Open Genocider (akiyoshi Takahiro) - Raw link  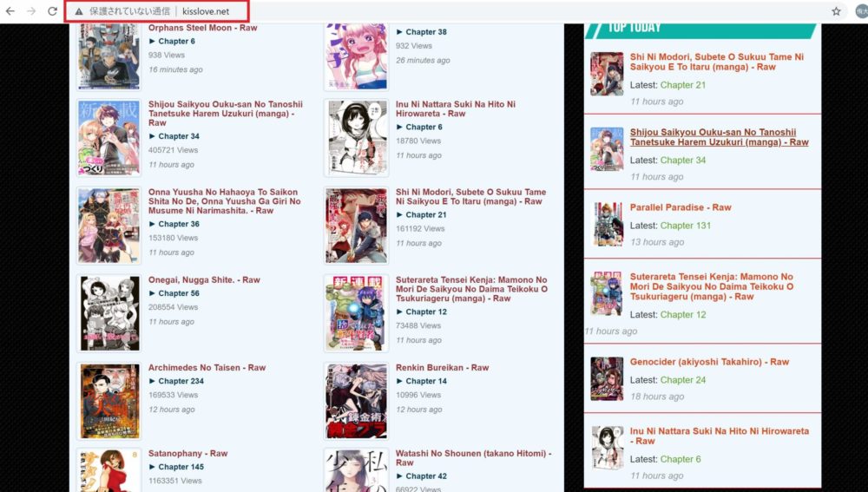709,362
